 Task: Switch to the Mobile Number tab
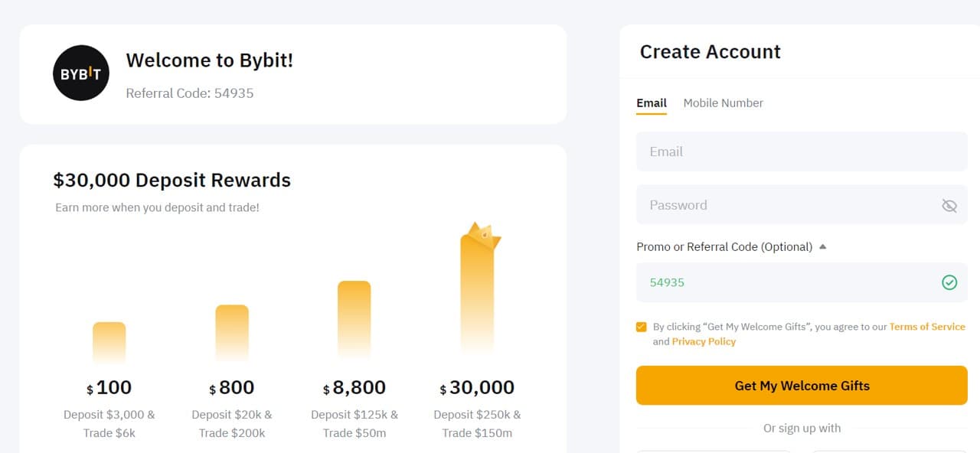(x=724, y=103)
